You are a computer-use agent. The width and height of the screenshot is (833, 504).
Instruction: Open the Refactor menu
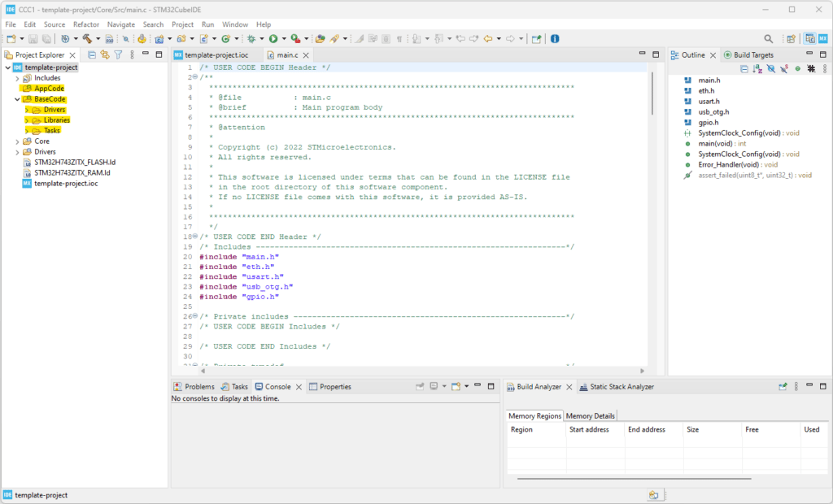point(86,24)
